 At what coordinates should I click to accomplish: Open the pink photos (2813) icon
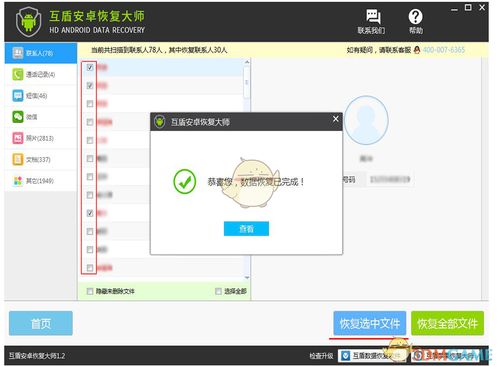tap(18, 138)
